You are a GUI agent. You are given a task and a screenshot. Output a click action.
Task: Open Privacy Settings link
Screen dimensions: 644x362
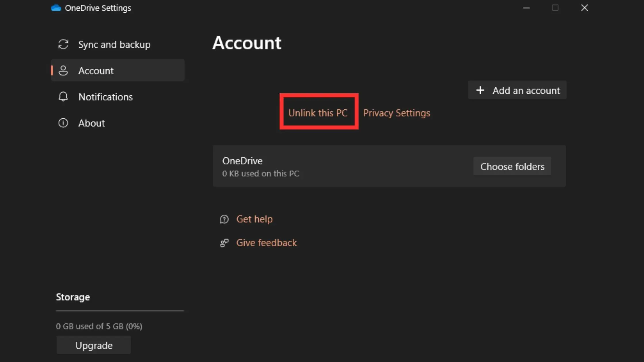pos(397,113)
